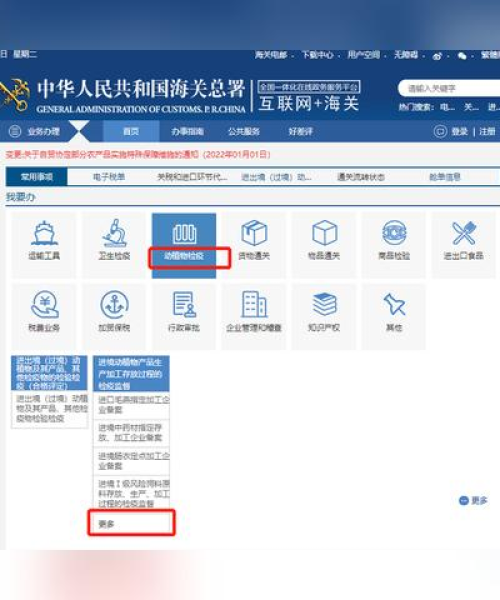Viewport: 500px width, 600px height.
Task: Open the red announcement notice dated 2022年01月01日
Action: coord(138,155)
